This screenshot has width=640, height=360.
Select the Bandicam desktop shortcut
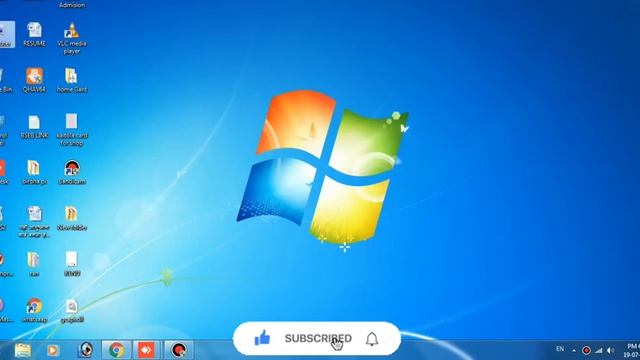click(72, 172)
